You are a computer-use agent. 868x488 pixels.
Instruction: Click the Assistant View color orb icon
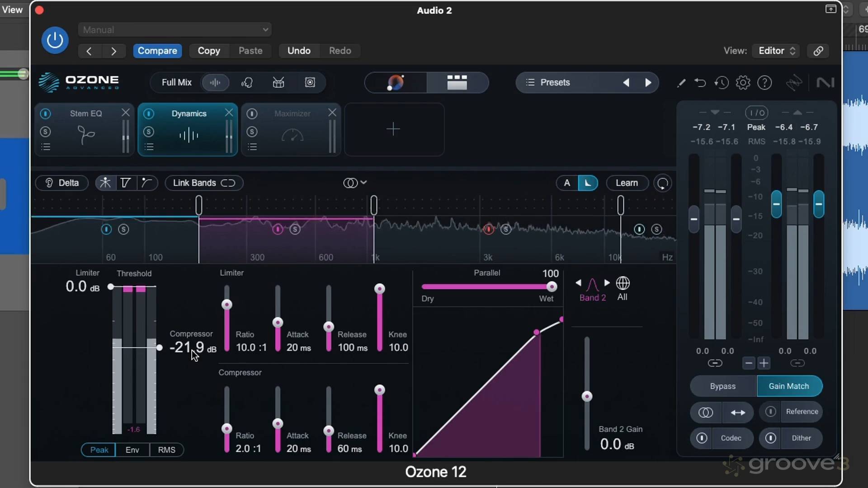pos(396,83)
